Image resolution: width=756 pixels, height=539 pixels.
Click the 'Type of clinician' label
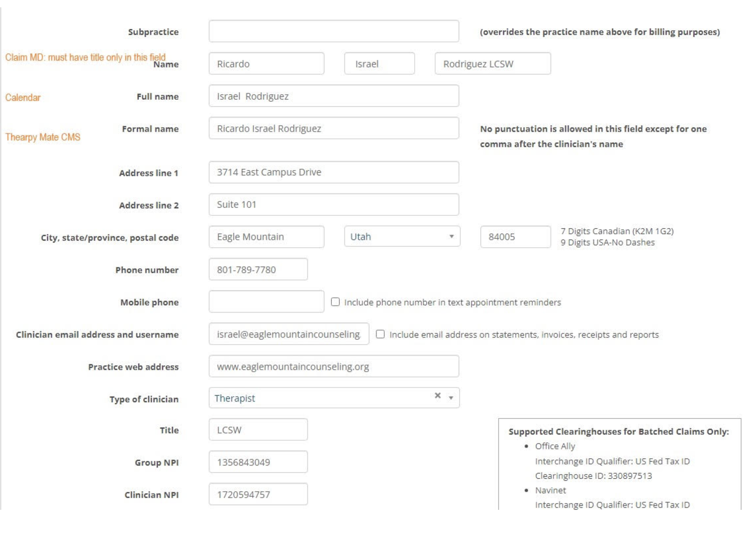point(144,399)
